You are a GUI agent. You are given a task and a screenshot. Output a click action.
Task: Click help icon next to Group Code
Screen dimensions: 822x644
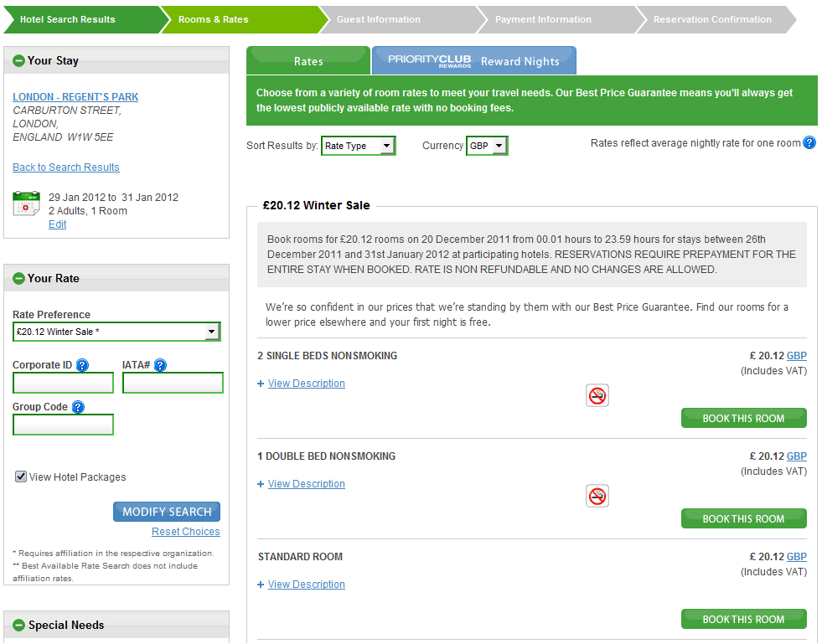78,407
